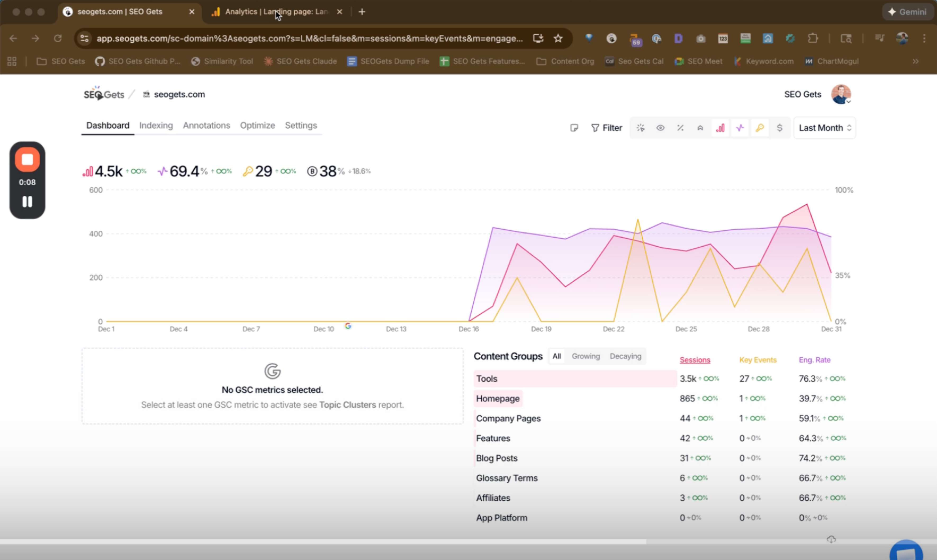Select the crown metric icon in the toolbar
The height and width of the screenshot is (560, 937).
(700, 128)
